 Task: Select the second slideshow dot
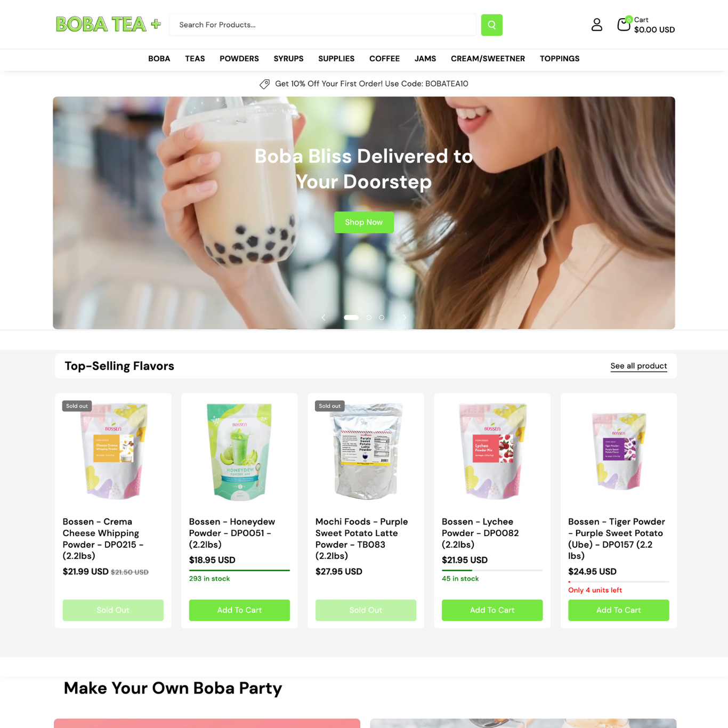369,318
